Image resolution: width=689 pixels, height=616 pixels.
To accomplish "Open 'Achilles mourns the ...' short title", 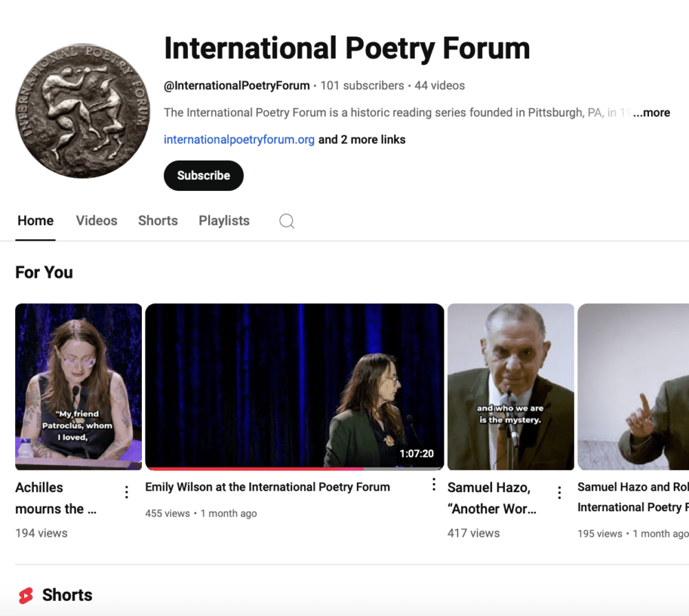I will [x=56, y=498].
